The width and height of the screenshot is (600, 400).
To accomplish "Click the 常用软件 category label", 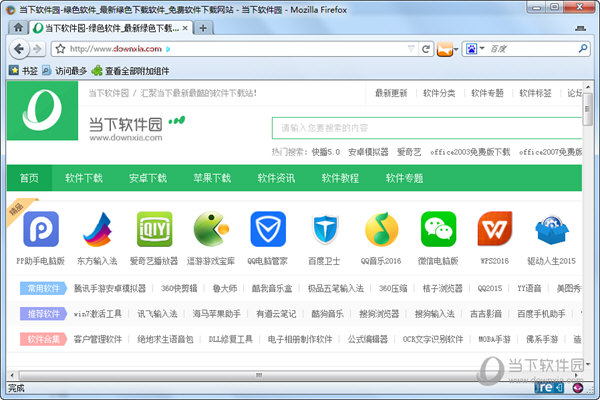I will point(43,288).
